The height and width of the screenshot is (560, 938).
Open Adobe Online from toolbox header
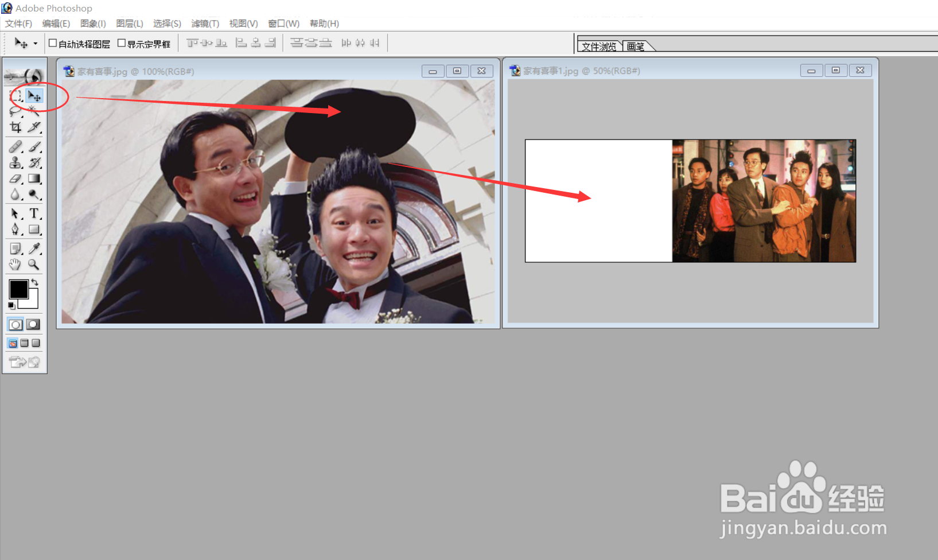click(x=24, y=76)
